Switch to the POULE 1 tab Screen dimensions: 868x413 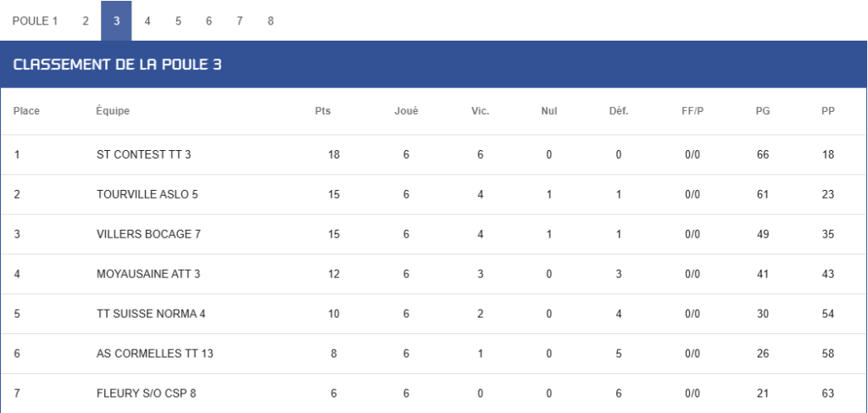pyautogui.click(x=35, y=21)
